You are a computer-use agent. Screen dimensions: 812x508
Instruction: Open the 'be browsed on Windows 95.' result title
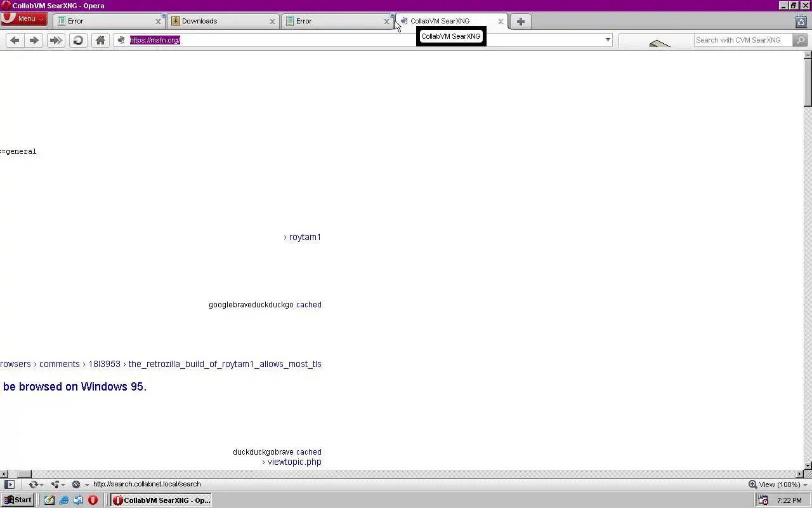[x=75, y=387]
